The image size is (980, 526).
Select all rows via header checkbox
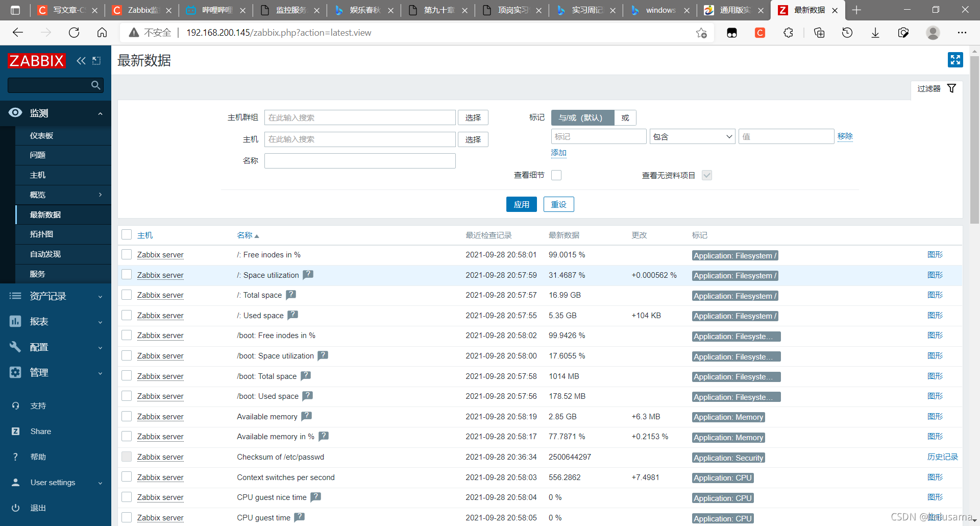pyautogui.click(x=127, y=234)
